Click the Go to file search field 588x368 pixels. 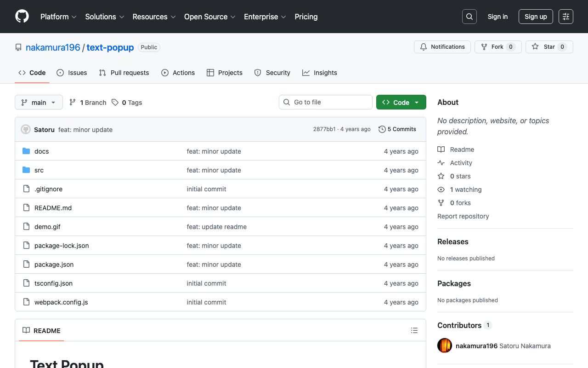pos(325,102)
